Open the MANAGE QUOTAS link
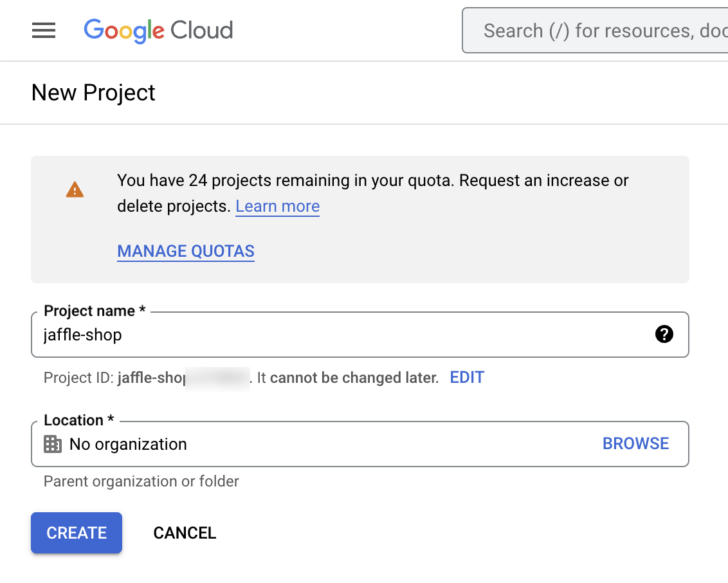This screenshot has height=583, width=728. (186, 251)
